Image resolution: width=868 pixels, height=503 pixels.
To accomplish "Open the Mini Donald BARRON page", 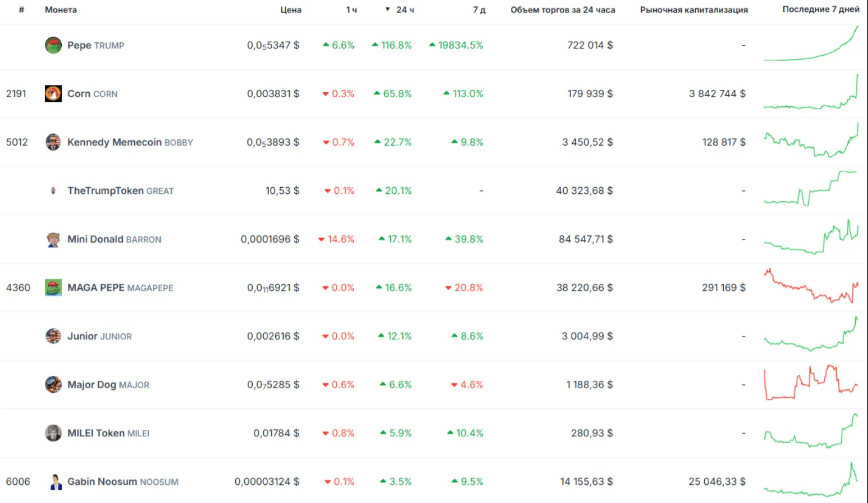I will pyautogui.click(x=114, y=239).
